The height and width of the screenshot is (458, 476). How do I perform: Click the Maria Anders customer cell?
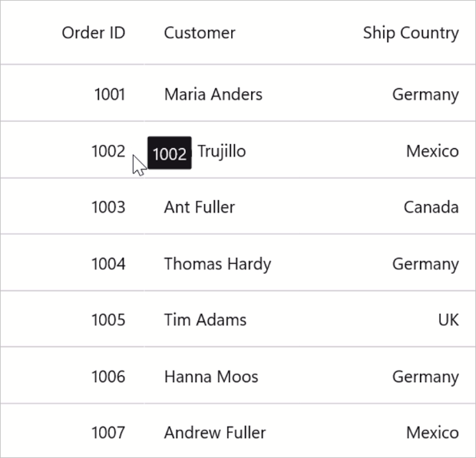pos(213,94)
